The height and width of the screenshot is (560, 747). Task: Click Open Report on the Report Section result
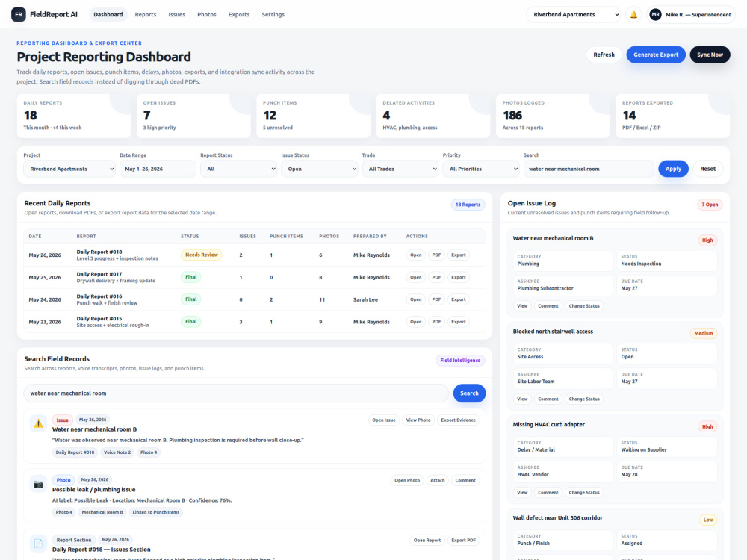(x=427, y=541)
